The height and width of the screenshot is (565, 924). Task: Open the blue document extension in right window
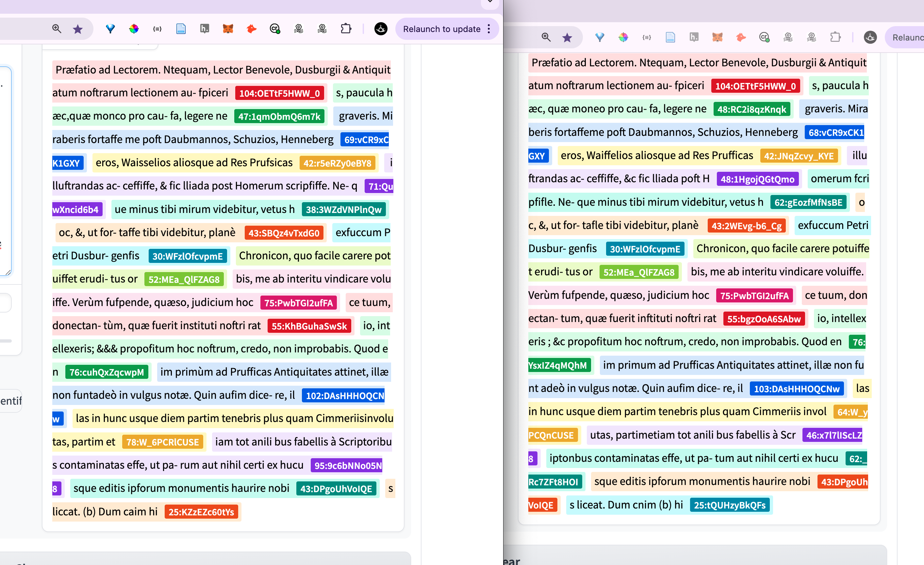click(670, 37)
